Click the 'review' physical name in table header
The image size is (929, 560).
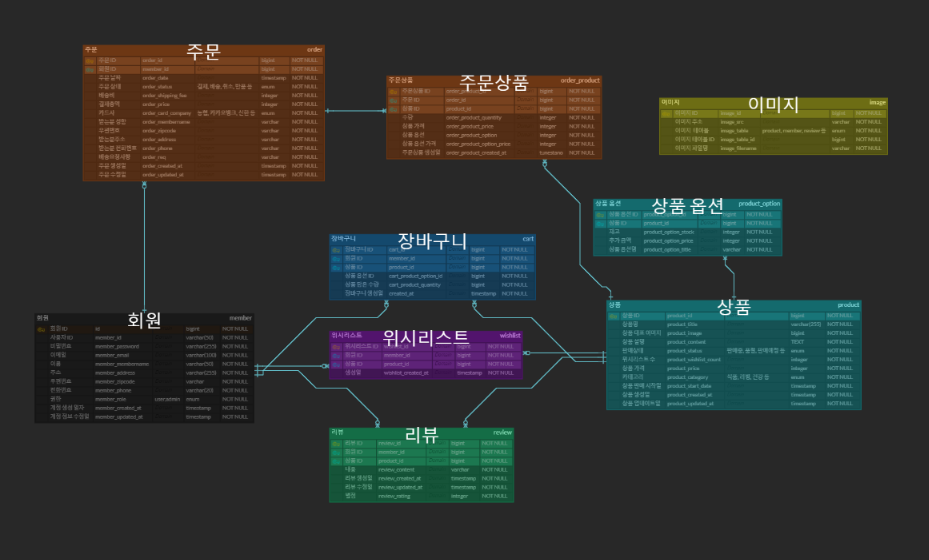coord(502,433)
